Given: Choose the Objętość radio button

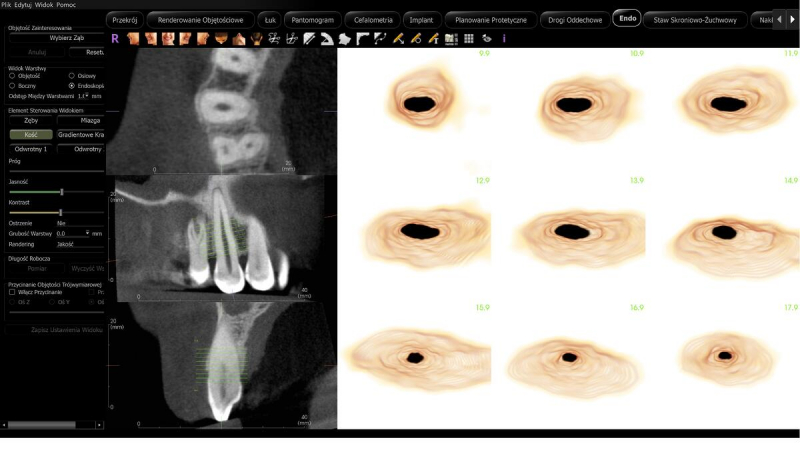Looking at the screenshot, I should pyautogui.click(x=12, y=76).
